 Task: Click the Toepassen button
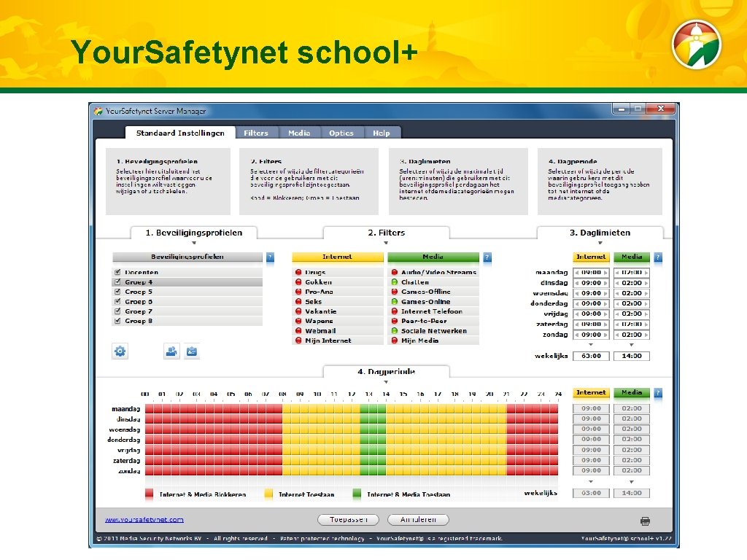tap(348, 519)
